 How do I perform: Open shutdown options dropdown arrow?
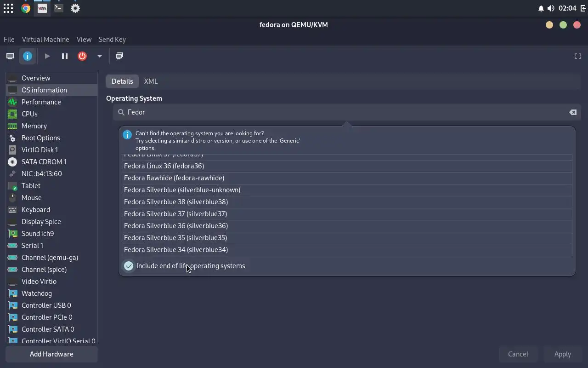[x=99, y=56]
